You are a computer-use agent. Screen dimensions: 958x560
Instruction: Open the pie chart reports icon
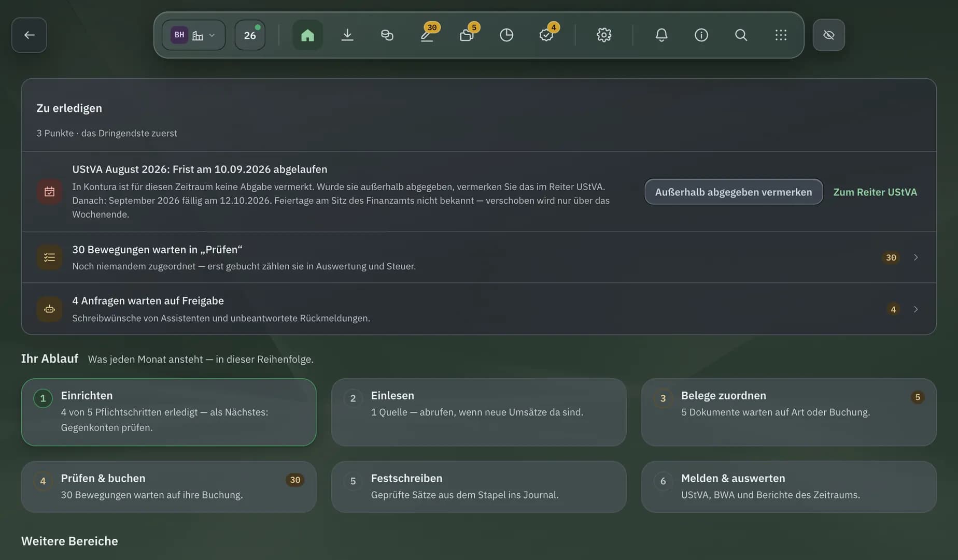pos(506,35)
